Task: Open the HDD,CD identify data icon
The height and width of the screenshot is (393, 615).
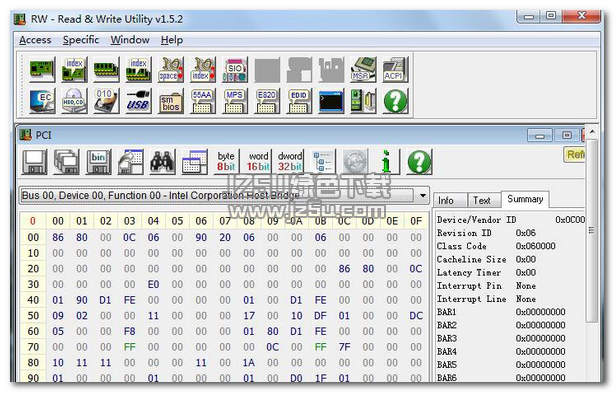Action: tap(74, 101)
